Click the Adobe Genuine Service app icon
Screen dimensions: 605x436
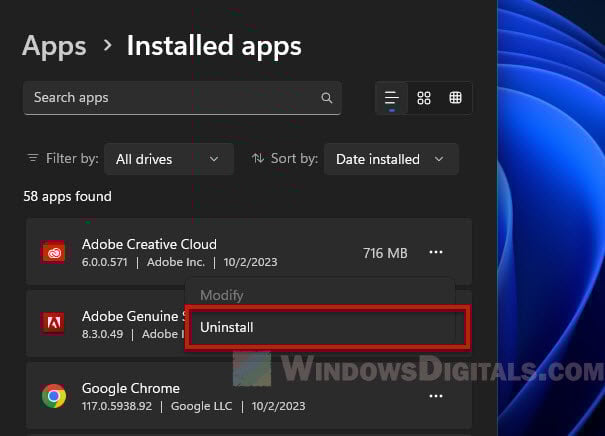point(53,323)
